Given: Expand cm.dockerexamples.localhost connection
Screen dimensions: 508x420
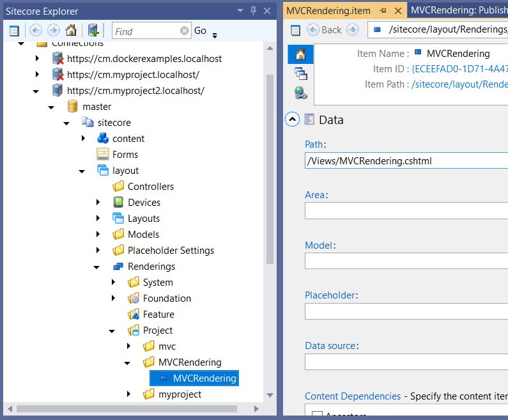Looking at the screenshot, I should click(37, 58).
